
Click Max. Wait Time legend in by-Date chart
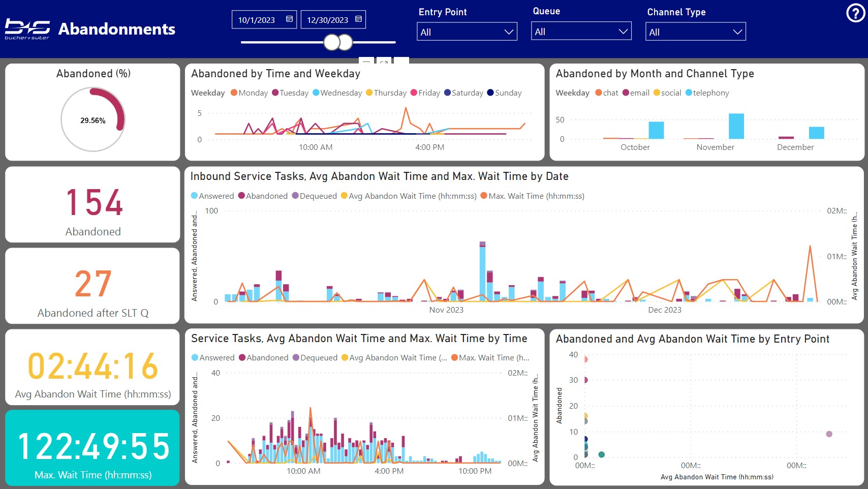point(532,196)
